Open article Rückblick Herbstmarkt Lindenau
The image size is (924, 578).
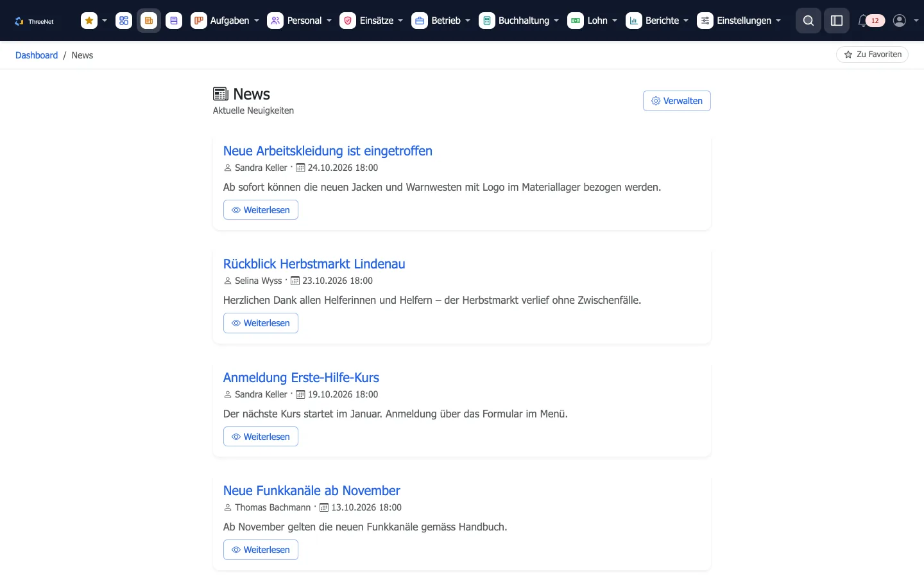tap(314, 264)
